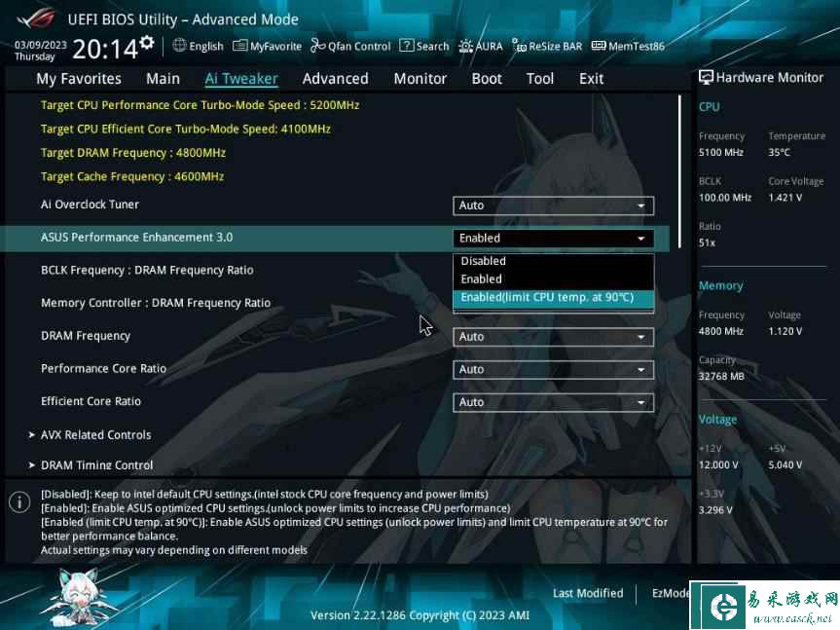Go to the Exit tab
Viewport: 840px width, 630px height.
click(591, 79)
